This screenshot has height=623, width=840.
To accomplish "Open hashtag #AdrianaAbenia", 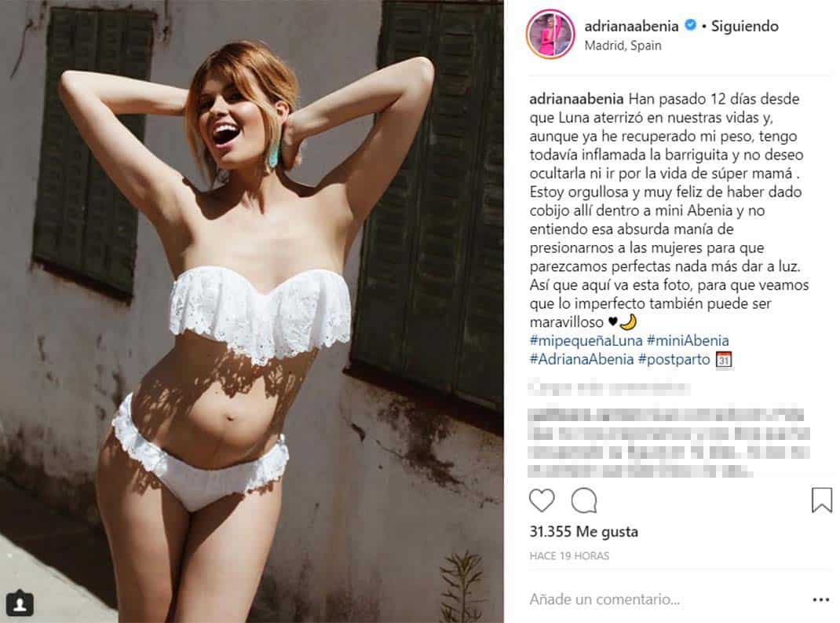I will (x=581, y=359).
